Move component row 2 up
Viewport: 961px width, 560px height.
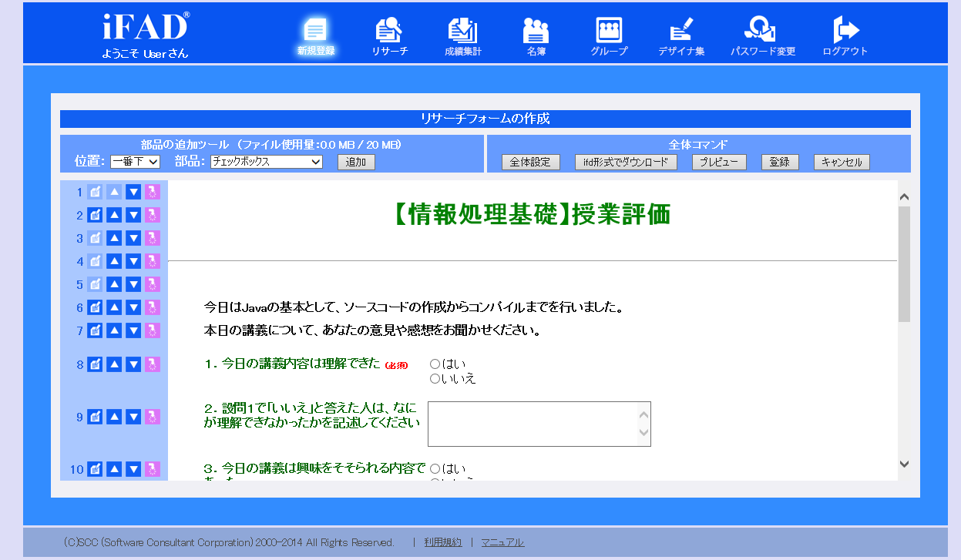click(114, 215)
